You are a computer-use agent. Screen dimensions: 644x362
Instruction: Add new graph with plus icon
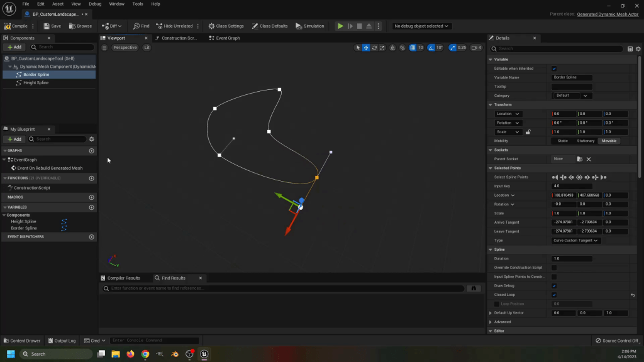click(x=92, y=151)
